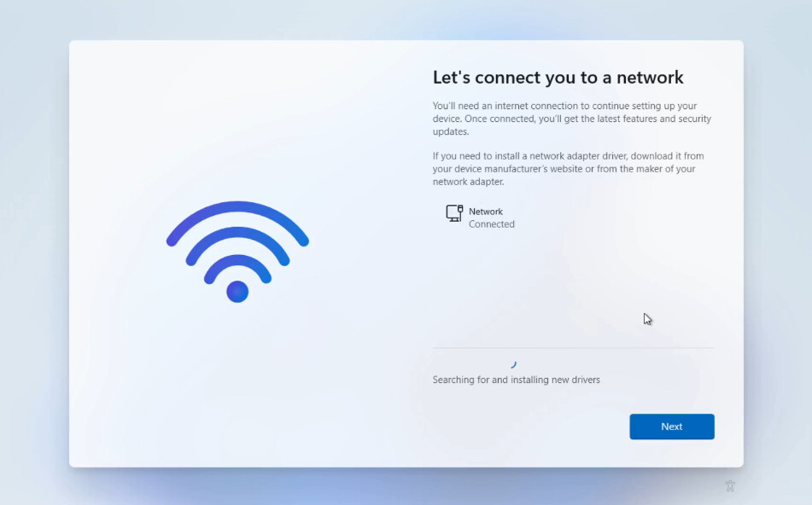
Task: Click the Next button
Action: (x=672, y=427)
